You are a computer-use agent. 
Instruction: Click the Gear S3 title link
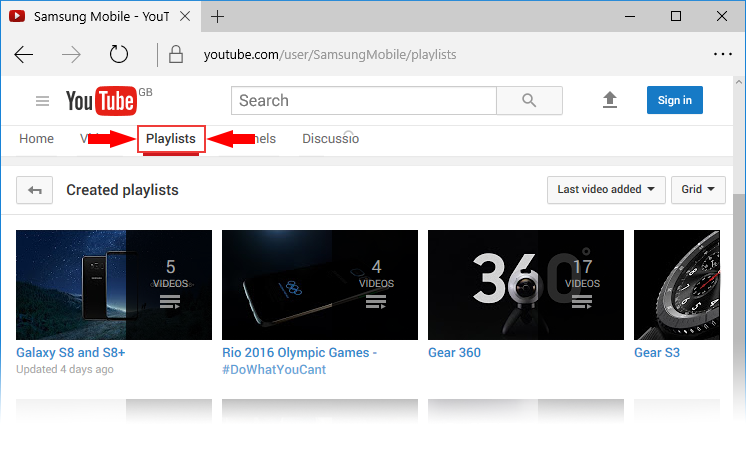(657, 352)
